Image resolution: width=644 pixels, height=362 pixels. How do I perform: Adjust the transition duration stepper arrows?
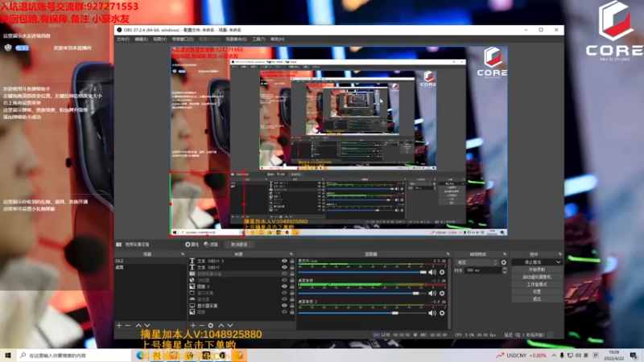click(505, 270)
